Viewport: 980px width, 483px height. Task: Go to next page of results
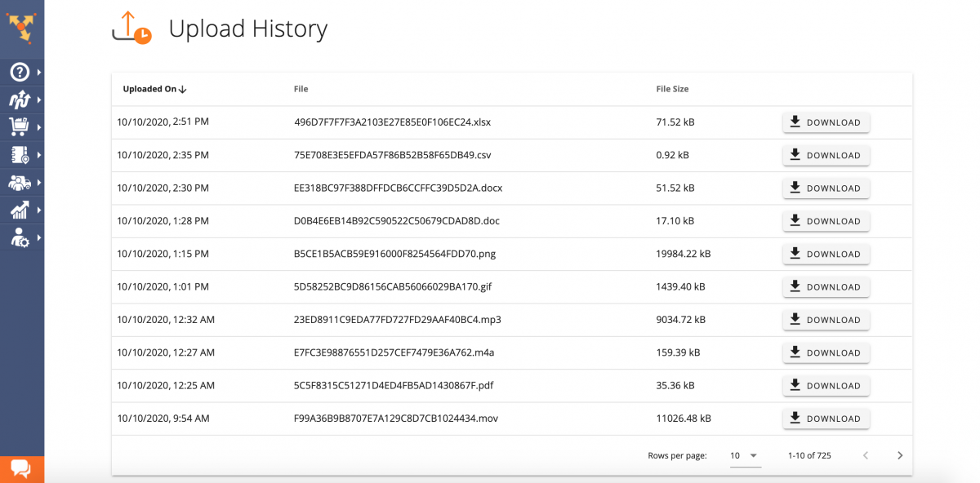pyautogui.click(x=900, y=455)
